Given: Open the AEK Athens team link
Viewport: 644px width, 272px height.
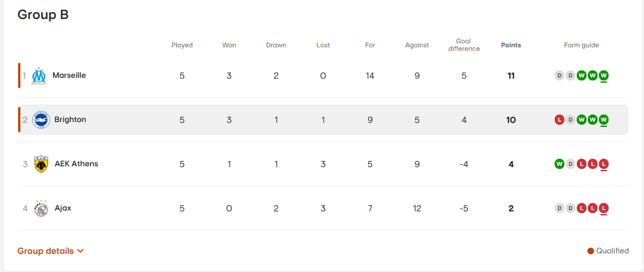Looking at the screenshot, I should click(76, 164).
